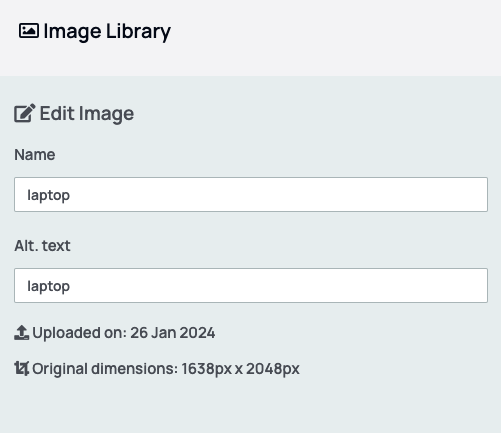Open the Image Library heading
Viewport: 501px width, 433px height.
click(107, 32)
